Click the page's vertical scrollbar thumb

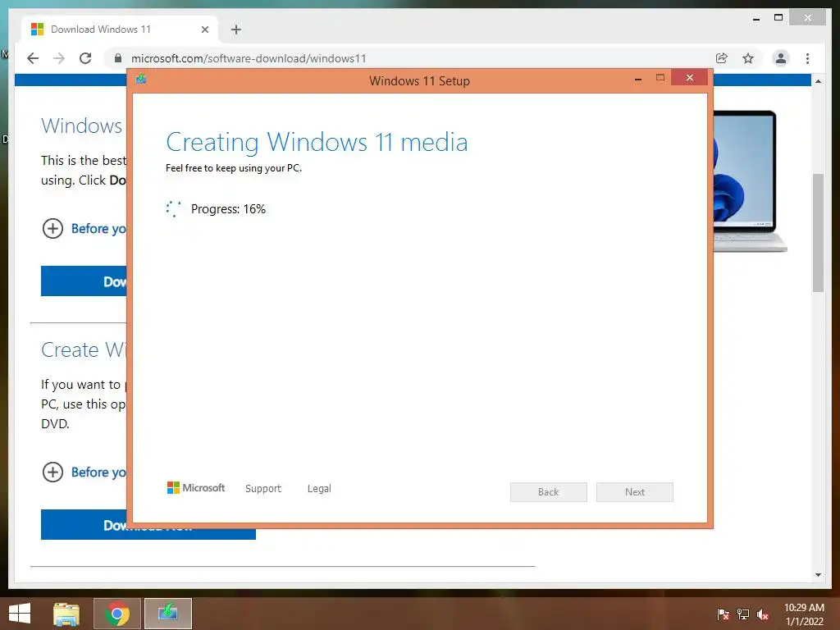point(818,232)
